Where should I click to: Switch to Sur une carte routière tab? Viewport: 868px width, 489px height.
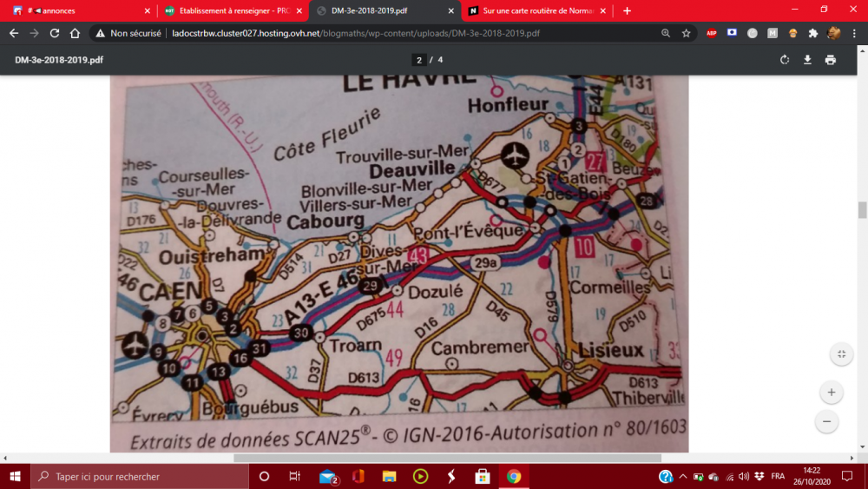[538, 10]
